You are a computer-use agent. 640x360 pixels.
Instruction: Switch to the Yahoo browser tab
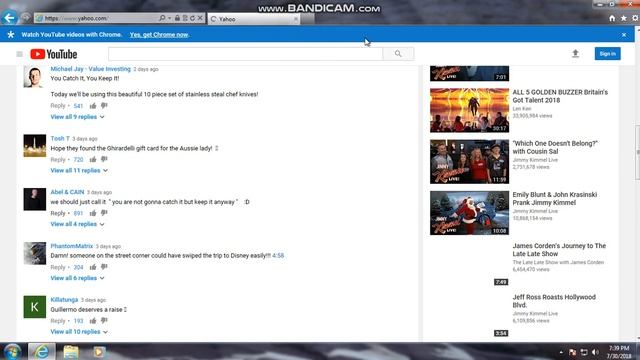(x=253, y=19)
